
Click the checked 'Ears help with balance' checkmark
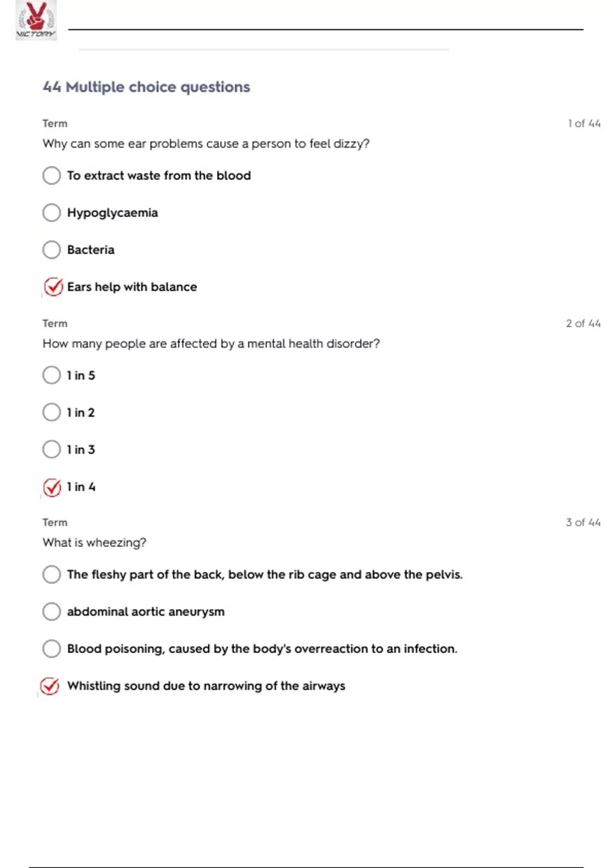tap(53, 287)
